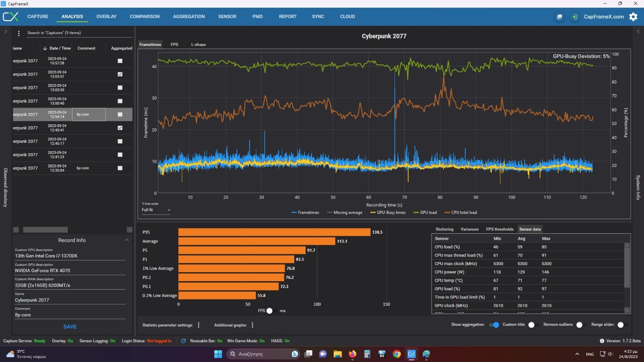This screenshot has width=644, height=362.
Task: Click Custom GPU description field
Action: 70,271
